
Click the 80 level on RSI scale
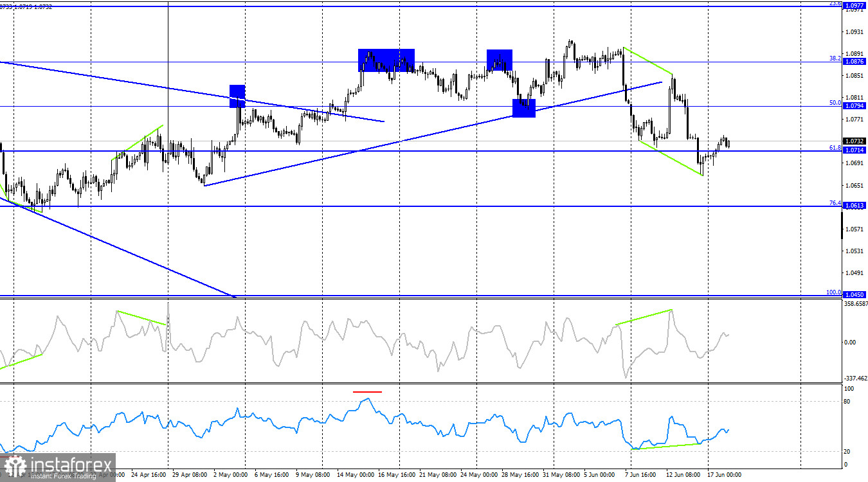(848, 402)
